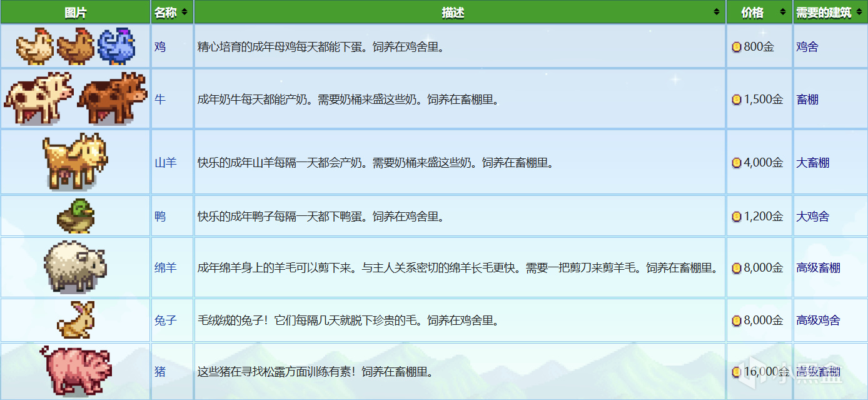Sort table by 价格 column arrows

pyautogui.click(x=783, y=13)
